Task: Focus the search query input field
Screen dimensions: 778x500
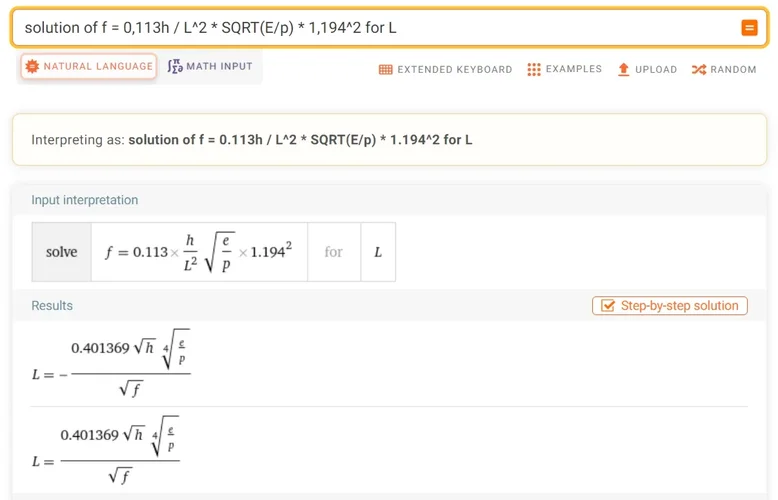Action: tap(370, 28)
